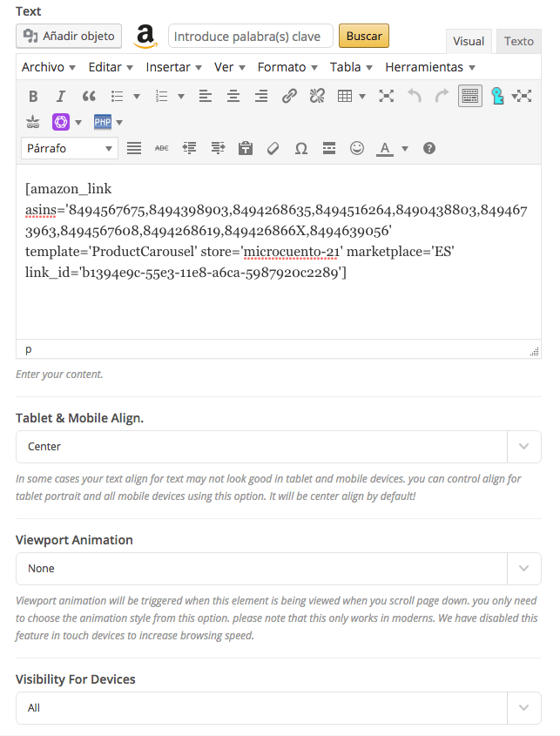Align text center
Viewport: 560px width, 736px height.
point(233,96)
